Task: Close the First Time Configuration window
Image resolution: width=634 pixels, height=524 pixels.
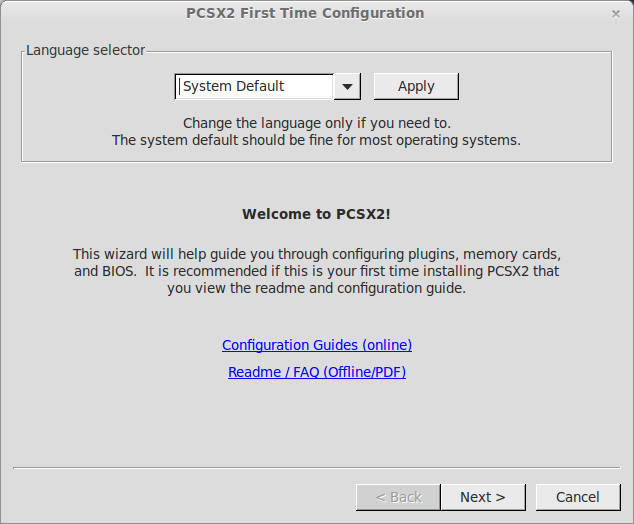Action: (x=616, y=14)
